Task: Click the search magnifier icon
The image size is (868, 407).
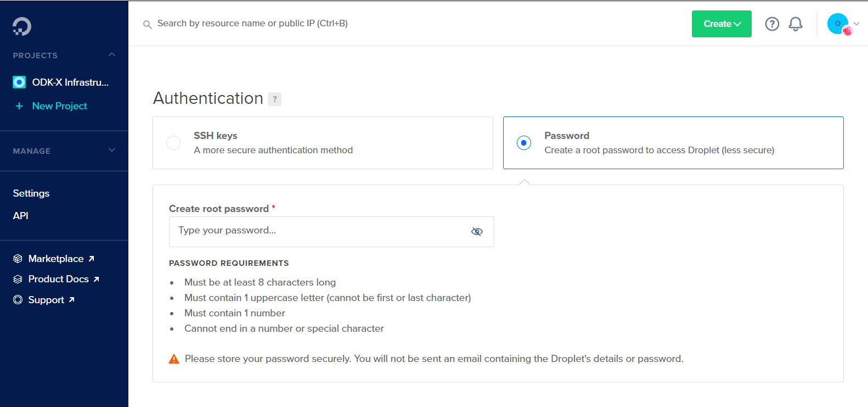Action: click(x=147, y=24)
